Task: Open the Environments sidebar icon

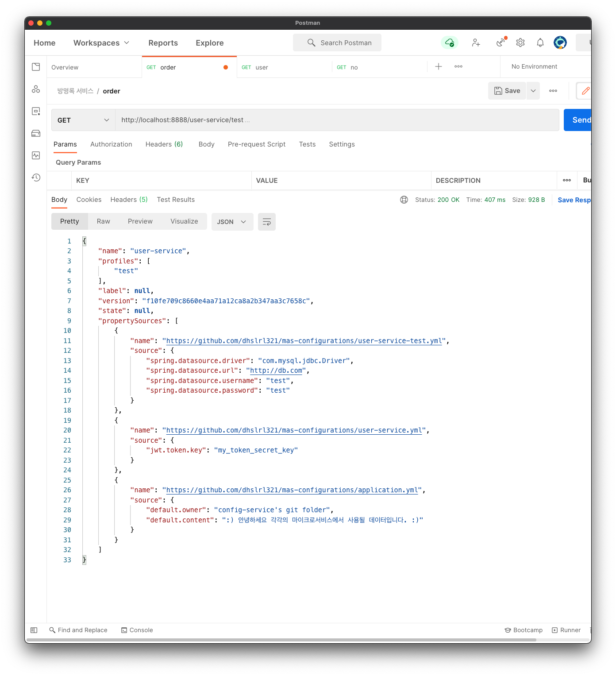Action: point(36,111)
